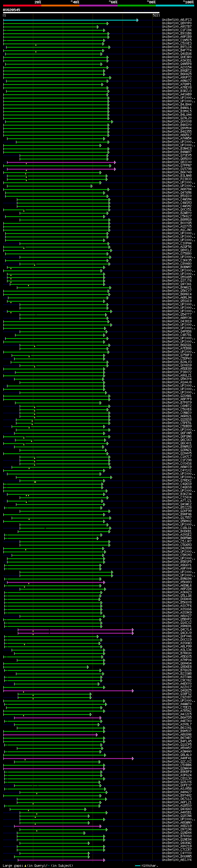
Task: Click the UniRef100_A8WVI9 label
Action: pos(177,467)
